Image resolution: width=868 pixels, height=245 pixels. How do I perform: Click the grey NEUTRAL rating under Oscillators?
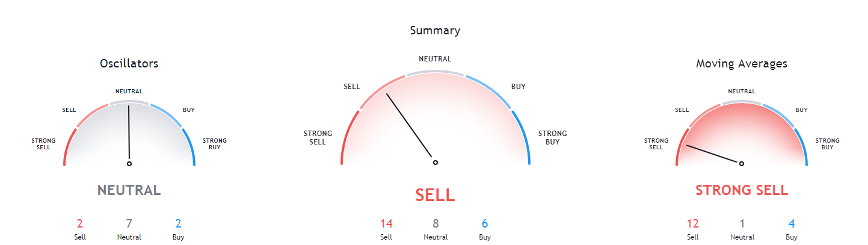tap(129, 190)
